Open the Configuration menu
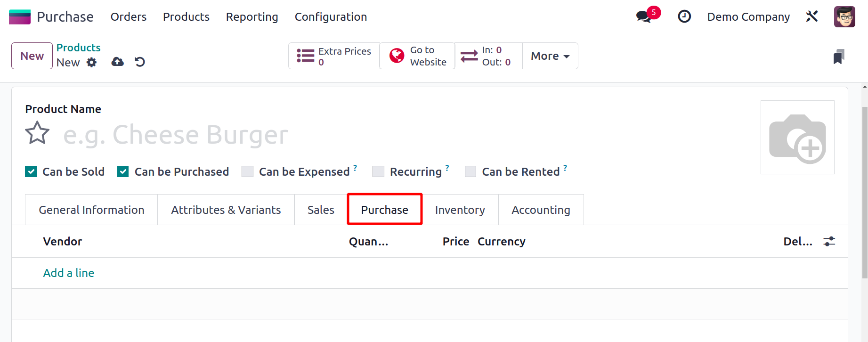The width and height of the screenshot is (868, 342). pos(331,17)
